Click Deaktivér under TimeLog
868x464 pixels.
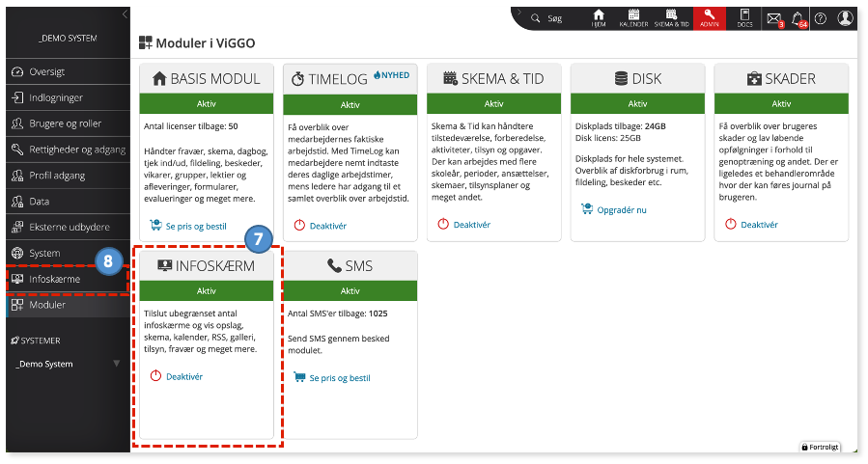[327, 226]
